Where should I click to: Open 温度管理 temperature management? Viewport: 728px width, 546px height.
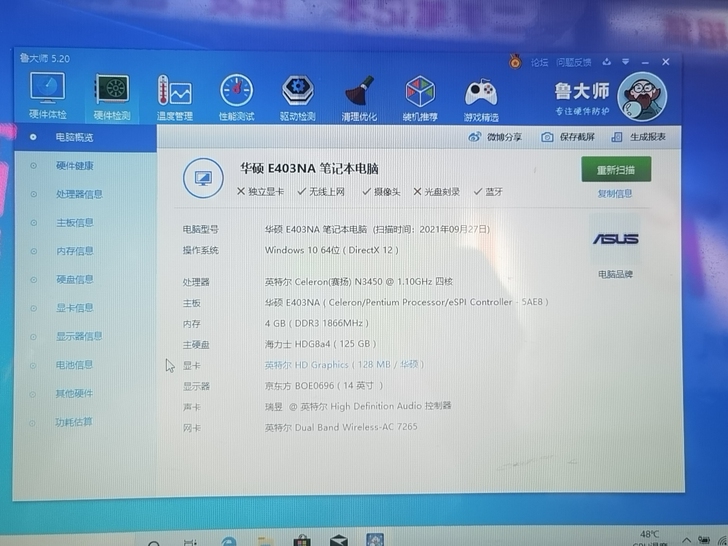pyautogui.click(x=175, y=98)
